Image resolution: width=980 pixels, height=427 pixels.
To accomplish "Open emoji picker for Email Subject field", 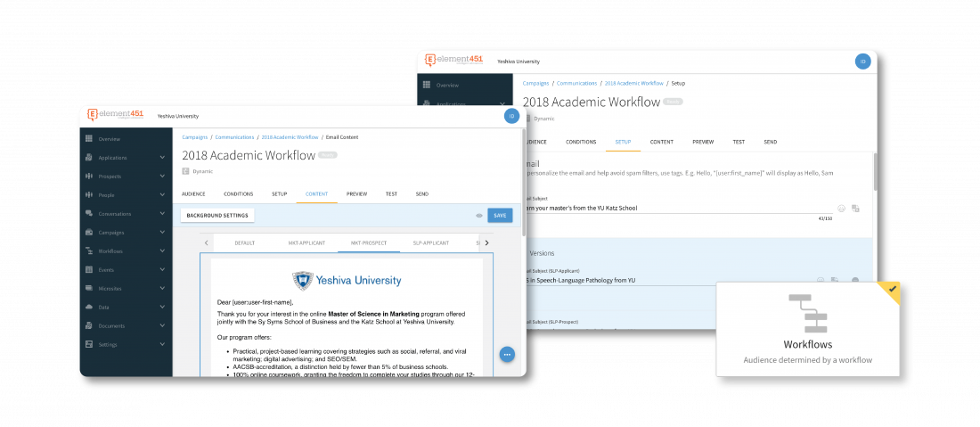I will tap(841, 209).
